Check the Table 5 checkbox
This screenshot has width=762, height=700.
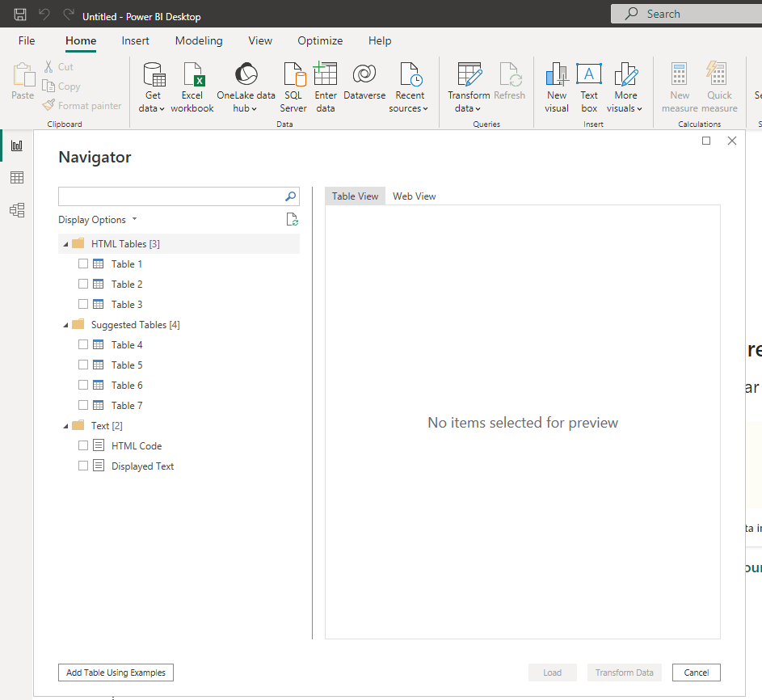point(83,365)
